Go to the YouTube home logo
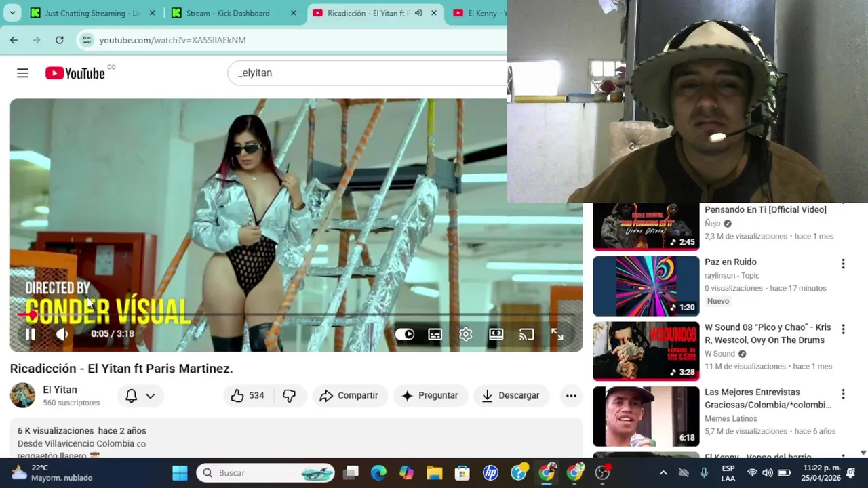 point(75,73)
